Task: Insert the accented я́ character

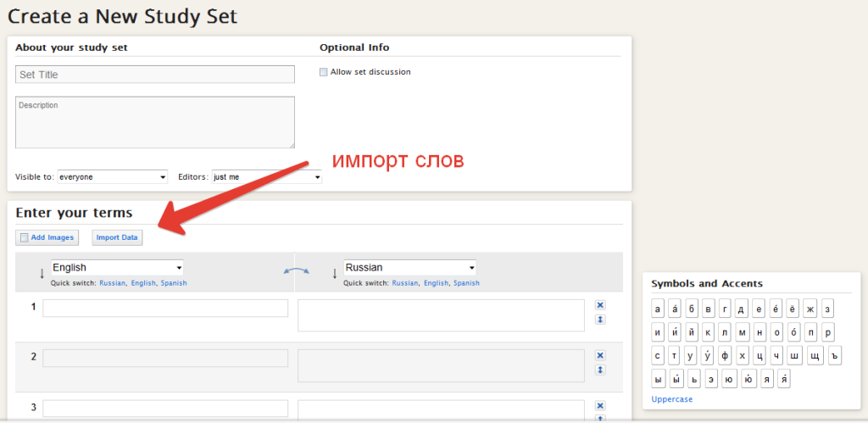Action: coord(785,379)
